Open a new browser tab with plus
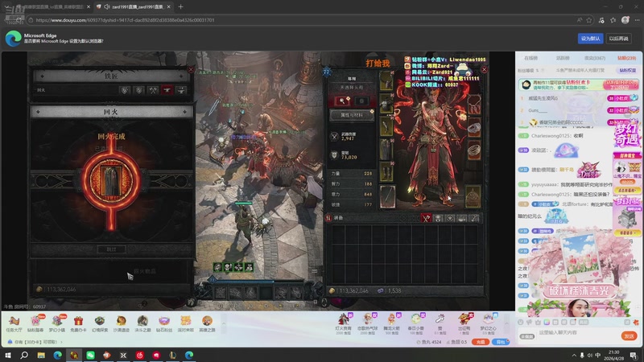 tap(180, 6)
